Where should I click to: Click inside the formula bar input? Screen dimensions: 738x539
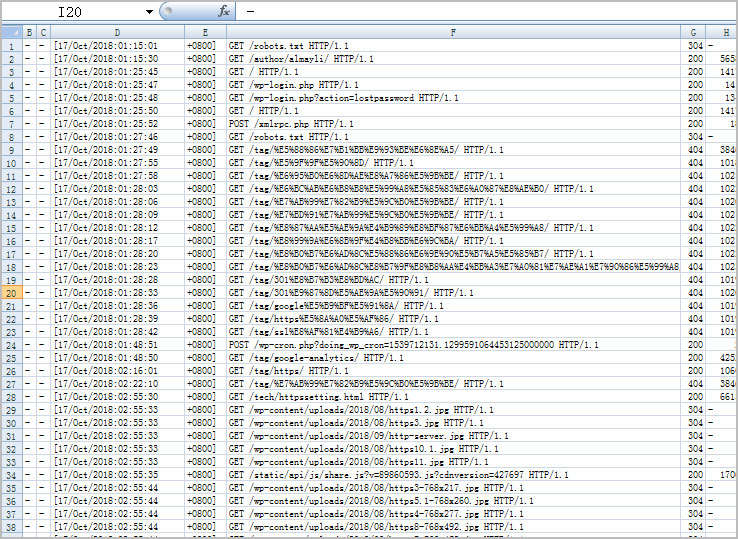480,12
